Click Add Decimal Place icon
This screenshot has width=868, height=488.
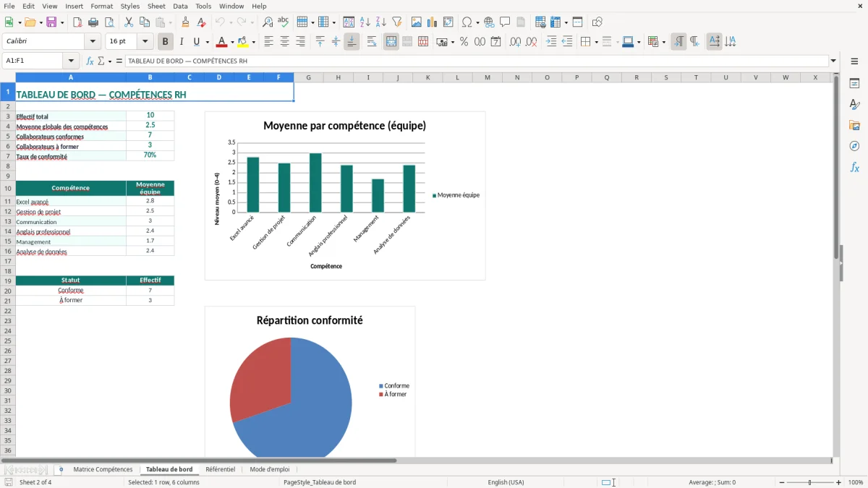[515, 42]
